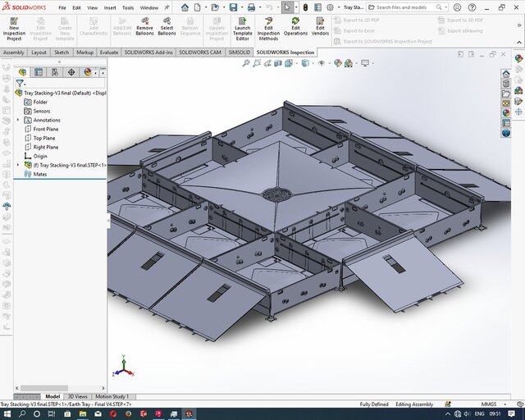Open the DisplayManager color-ball tab
Viewport: 525px width, 420px height.
click(x=87, y=72)
